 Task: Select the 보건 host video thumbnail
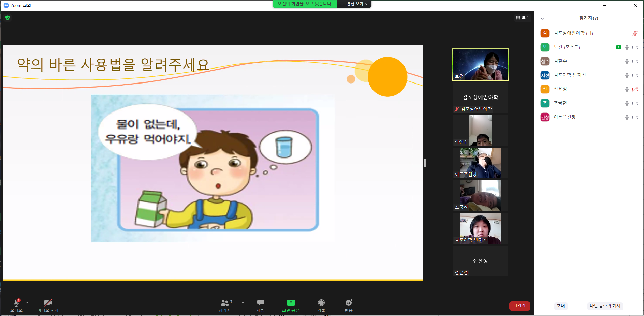coord(481,65)
